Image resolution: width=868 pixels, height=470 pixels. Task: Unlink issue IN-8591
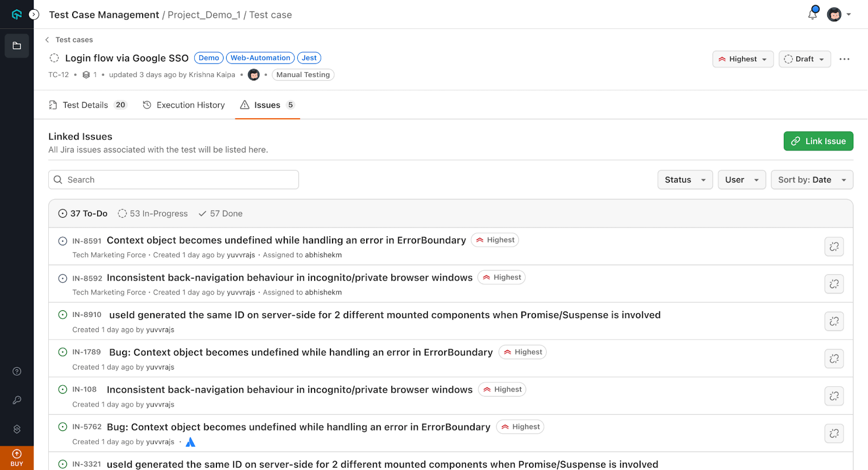tap(834, 247)
